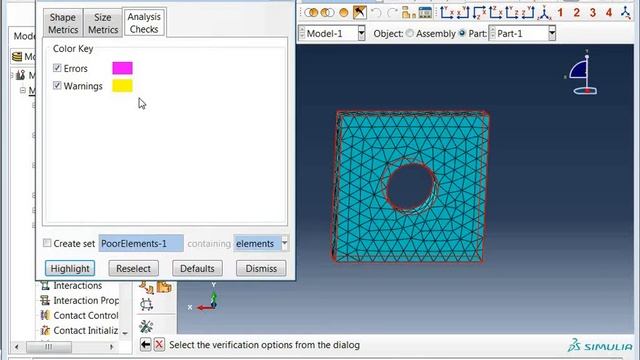Click the Defaults button
Viewport: 640px width, 360px height.
(197, 269)
